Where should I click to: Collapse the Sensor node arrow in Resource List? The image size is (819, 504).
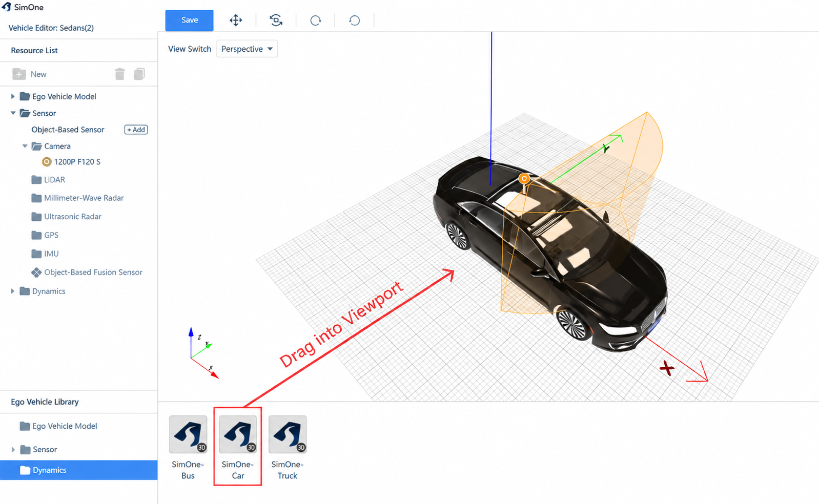13,113
